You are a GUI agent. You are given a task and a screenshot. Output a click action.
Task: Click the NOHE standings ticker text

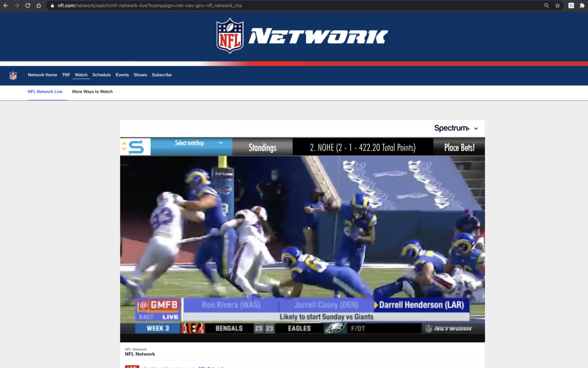pyautogui.click(x=362, y=147)
